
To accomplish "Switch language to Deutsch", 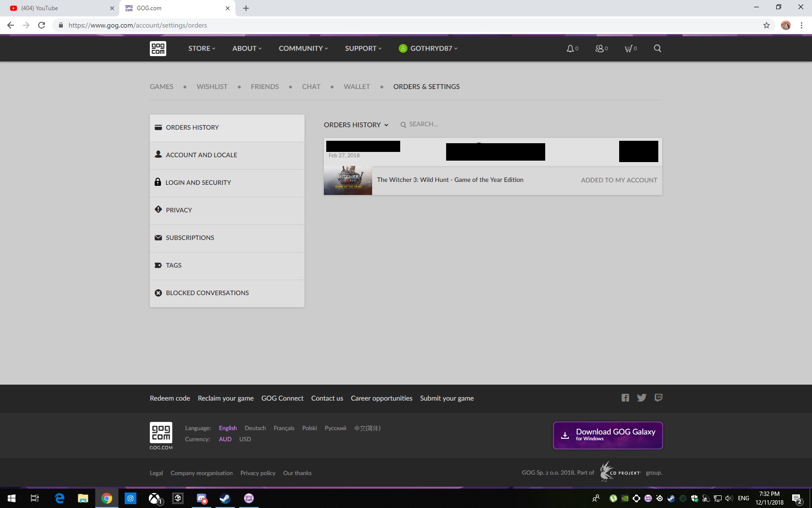I will coord(255,428).
